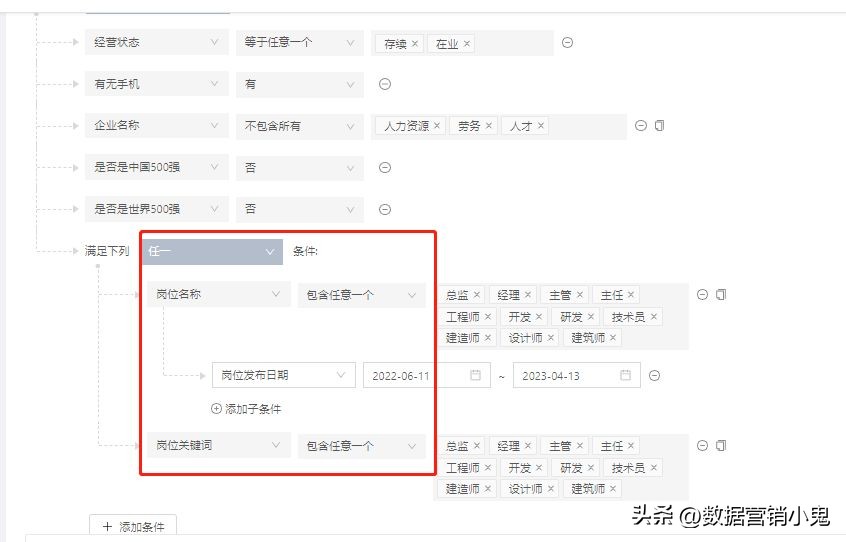Click the 条件: label text
846x542 pixels.
305,251
